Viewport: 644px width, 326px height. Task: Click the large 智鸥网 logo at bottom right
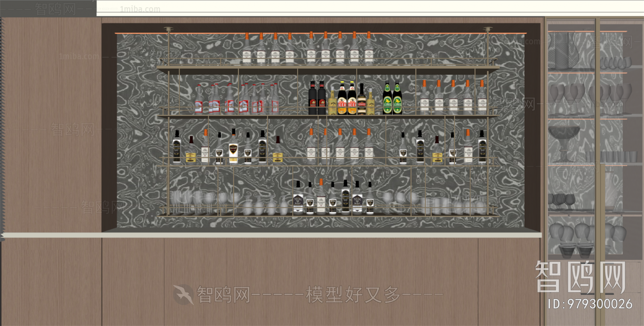click(580, 277)
